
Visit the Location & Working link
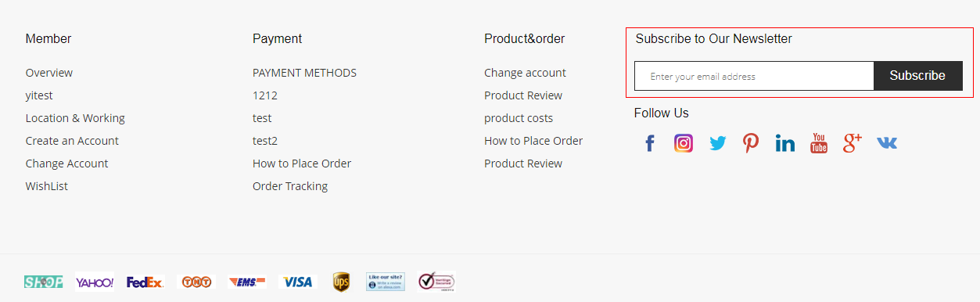pos(75,118)
